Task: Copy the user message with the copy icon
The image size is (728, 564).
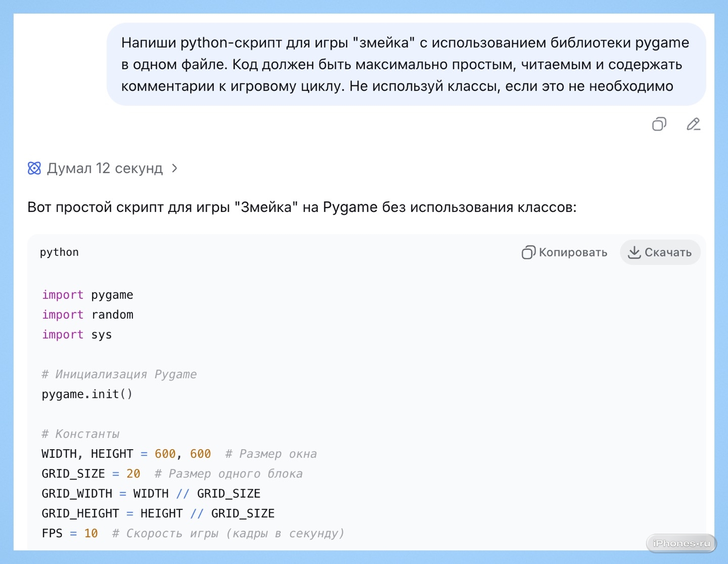Action: coord(659,124)
